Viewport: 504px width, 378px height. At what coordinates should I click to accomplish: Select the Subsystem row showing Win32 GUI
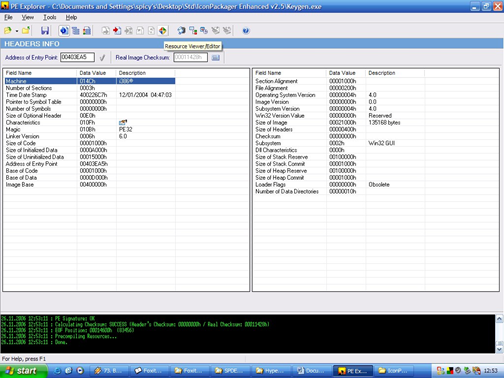point(339,143)
